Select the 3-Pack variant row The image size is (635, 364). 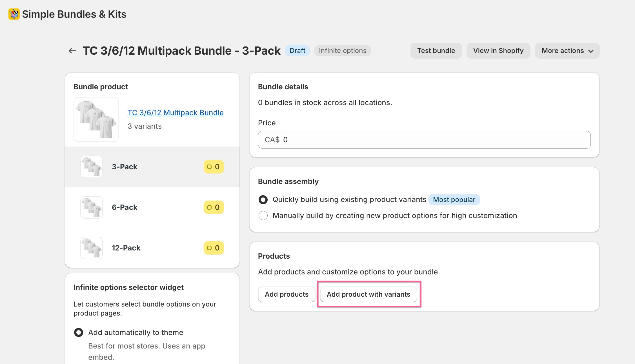(x=152, y=167)
